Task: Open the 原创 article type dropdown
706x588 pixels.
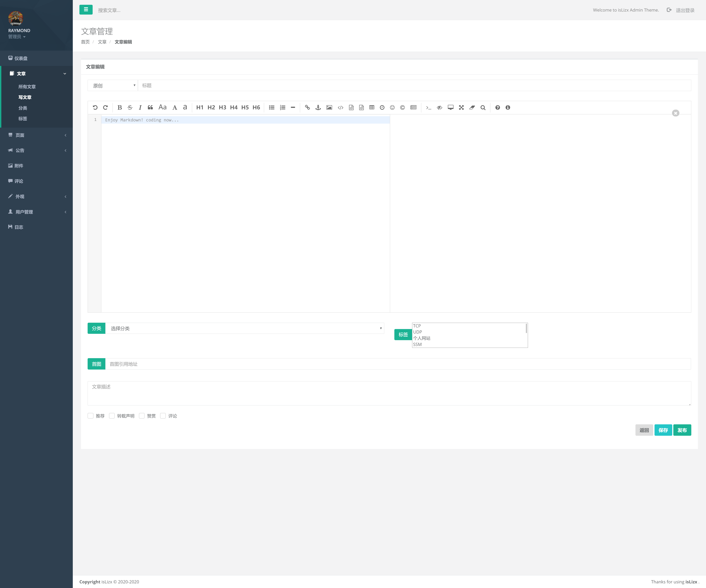Action: coord(113,85)
